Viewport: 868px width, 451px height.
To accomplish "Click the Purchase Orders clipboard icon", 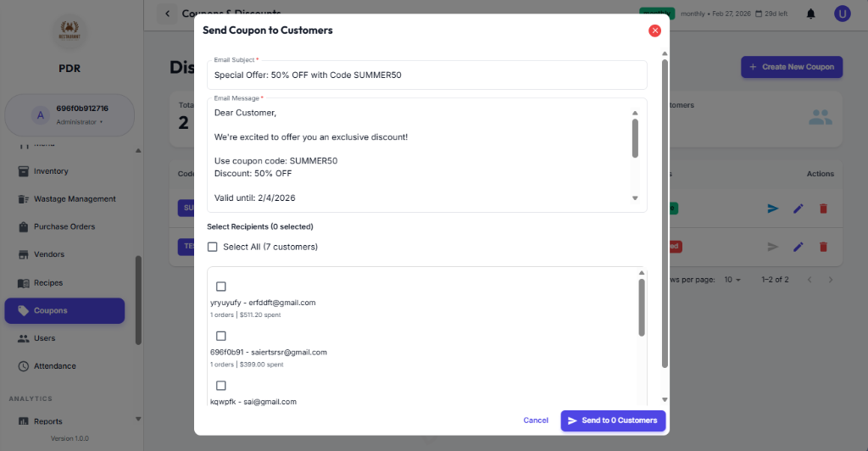I will coord(23,227).
